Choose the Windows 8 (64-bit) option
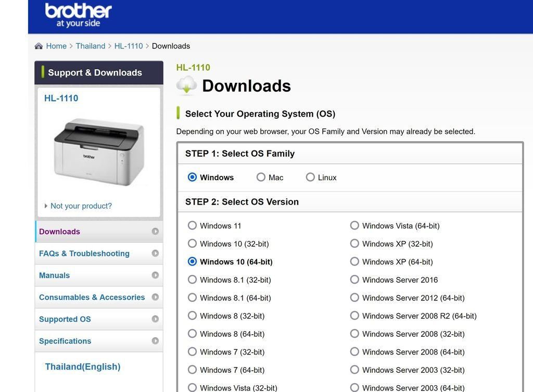The image size is (533, 392). click(192, 334)
